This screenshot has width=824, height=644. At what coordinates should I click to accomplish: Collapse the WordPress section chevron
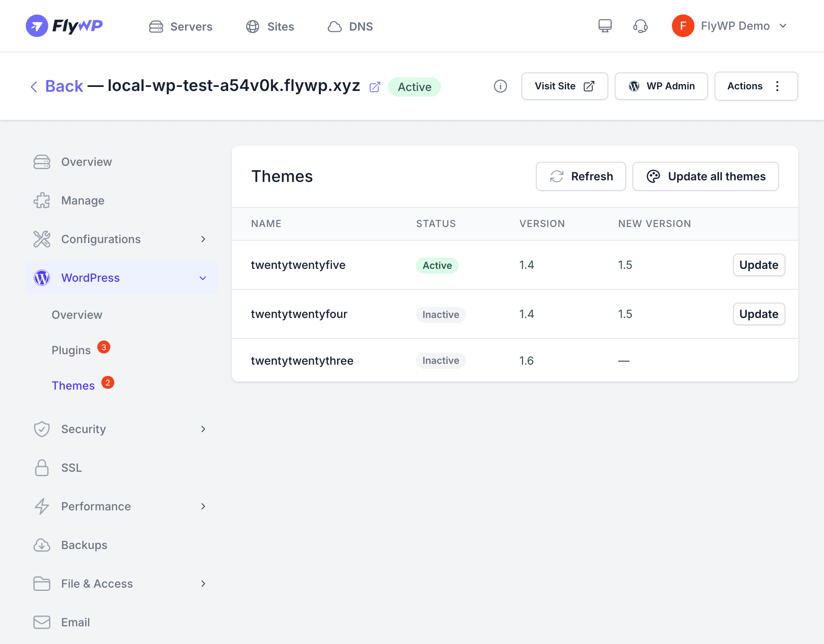(x=203, y=278)
